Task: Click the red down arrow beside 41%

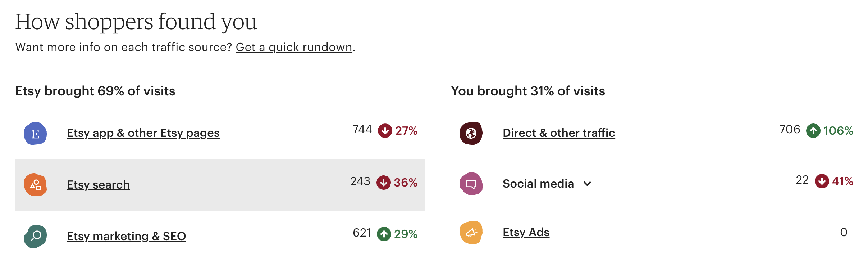Action: click(822, 181)
